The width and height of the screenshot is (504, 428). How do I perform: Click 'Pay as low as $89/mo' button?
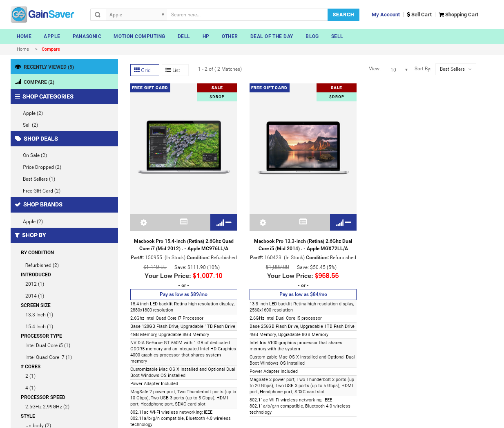pyautogui.click(x=184, y=294)
